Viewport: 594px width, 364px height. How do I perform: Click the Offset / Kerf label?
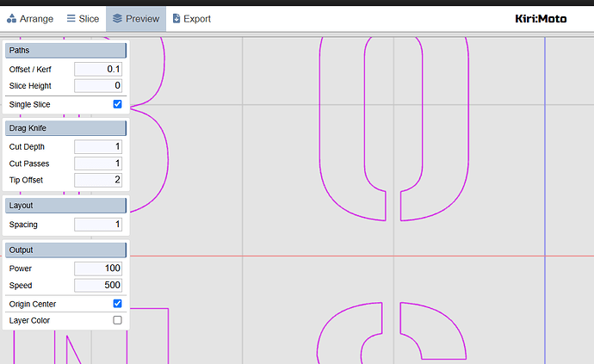tap(30, 70)
